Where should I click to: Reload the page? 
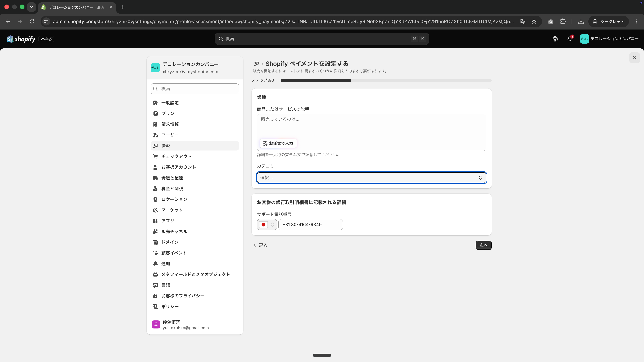tap(32, 21)
